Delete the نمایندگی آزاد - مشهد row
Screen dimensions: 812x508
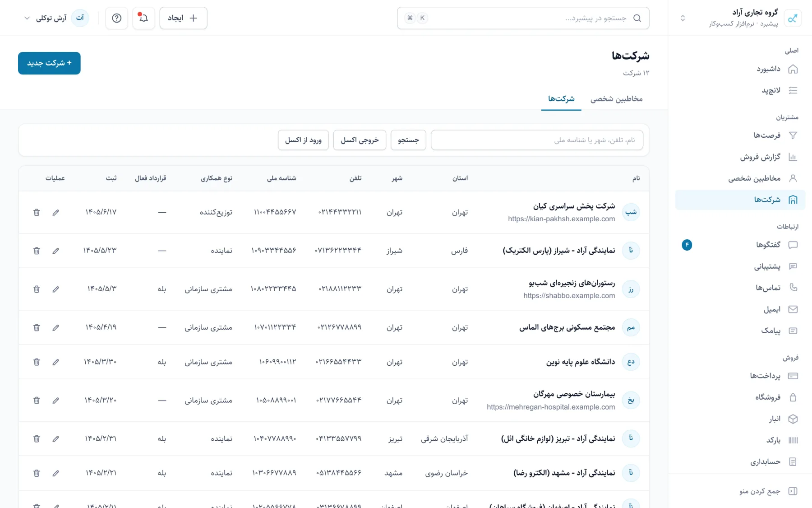[x=37, y=473]
